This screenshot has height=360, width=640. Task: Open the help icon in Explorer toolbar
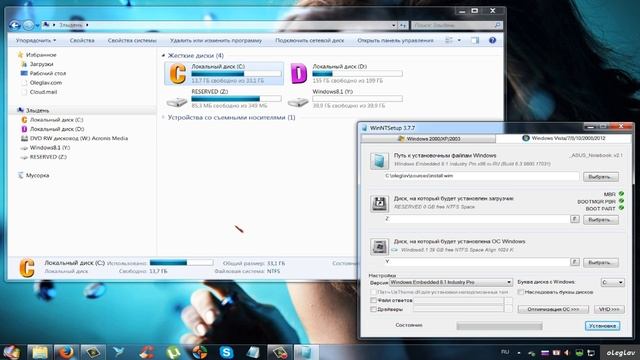click(x=492, y=40)
